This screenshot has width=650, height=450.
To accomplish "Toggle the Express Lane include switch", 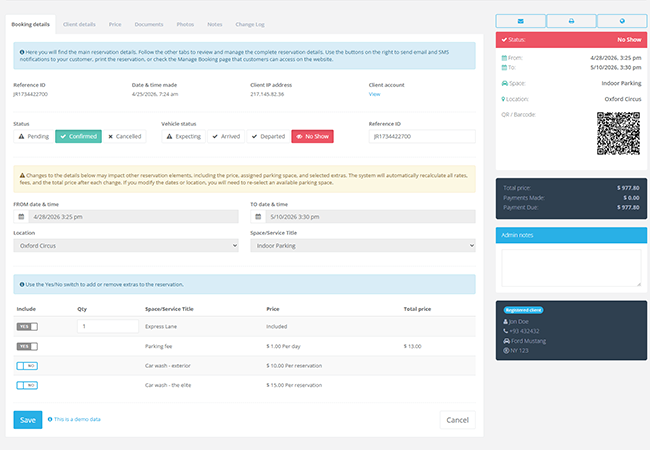I will [x=27, y=327].
